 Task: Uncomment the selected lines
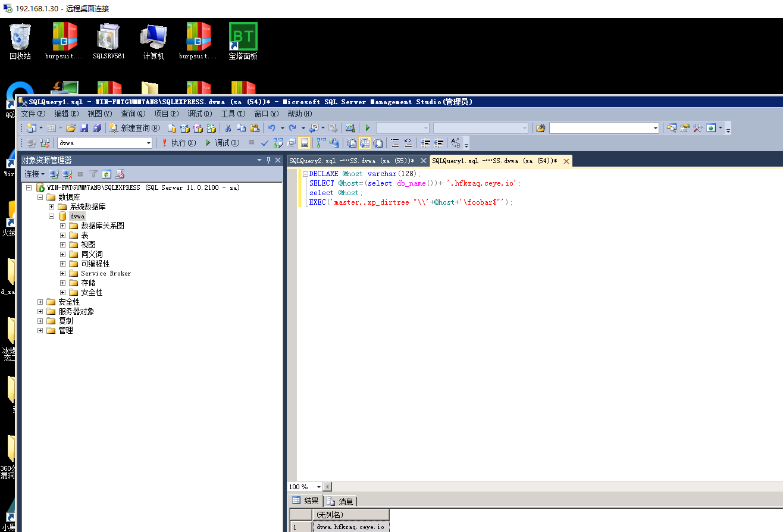[408, 143]
